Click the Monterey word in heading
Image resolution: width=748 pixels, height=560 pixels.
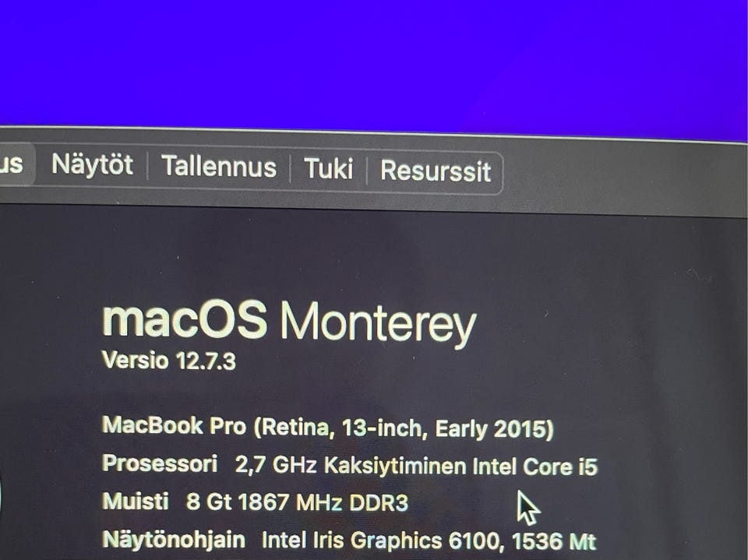[378, 323]
